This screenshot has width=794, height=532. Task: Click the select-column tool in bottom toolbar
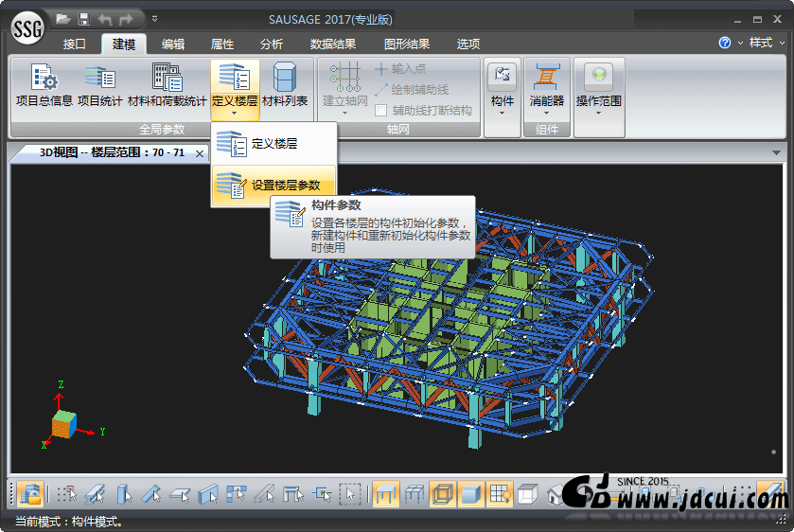click(x=123, y=493)
